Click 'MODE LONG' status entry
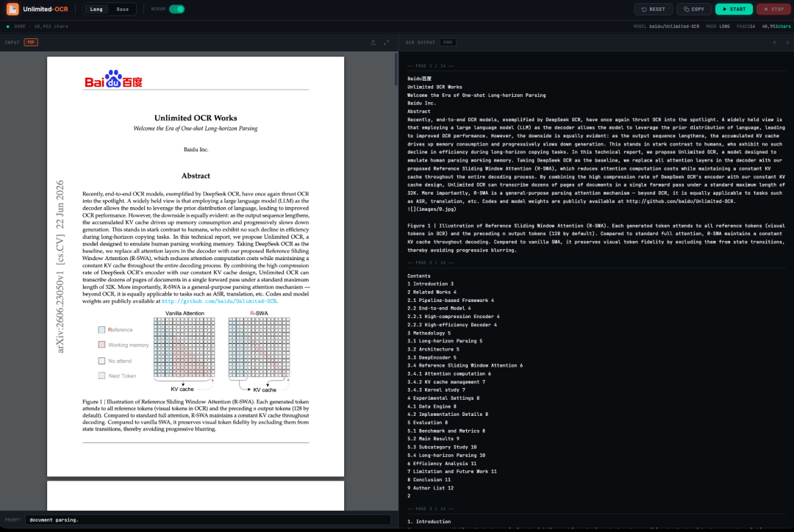 [x=718, y=26]
